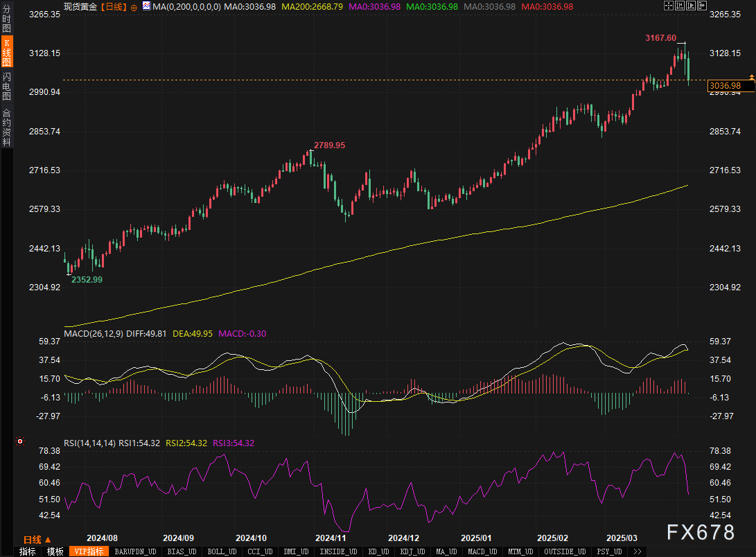
Task: Expand more indicators with >> arrow
Action: pos(636,552)
